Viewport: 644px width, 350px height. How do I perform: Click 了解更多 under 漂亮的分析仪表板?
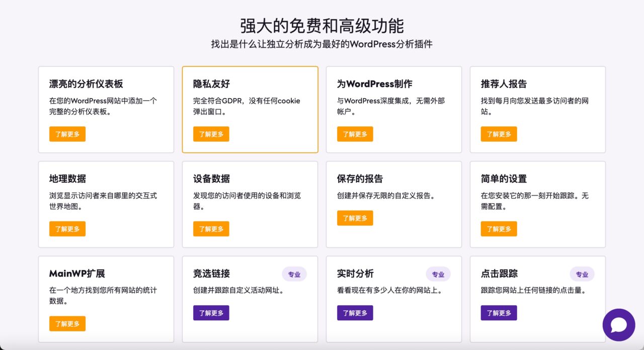click(67, 134)
